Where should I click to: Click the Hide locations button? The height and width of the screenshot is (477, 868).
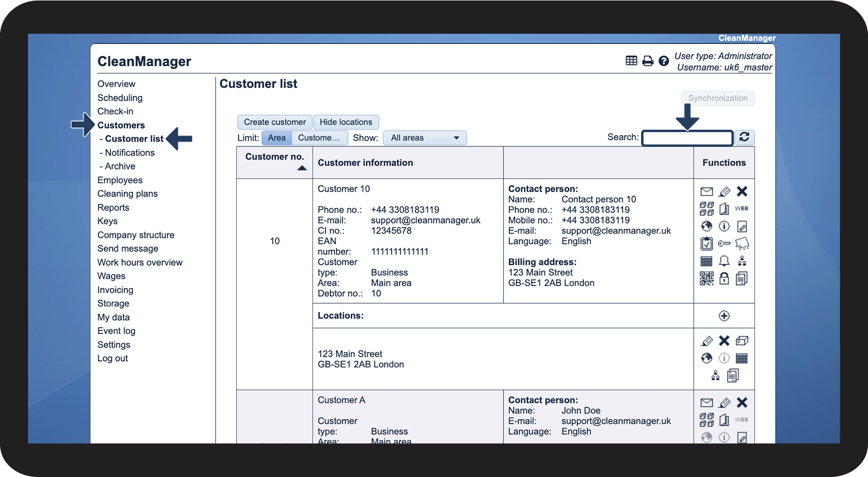(346, 122)
